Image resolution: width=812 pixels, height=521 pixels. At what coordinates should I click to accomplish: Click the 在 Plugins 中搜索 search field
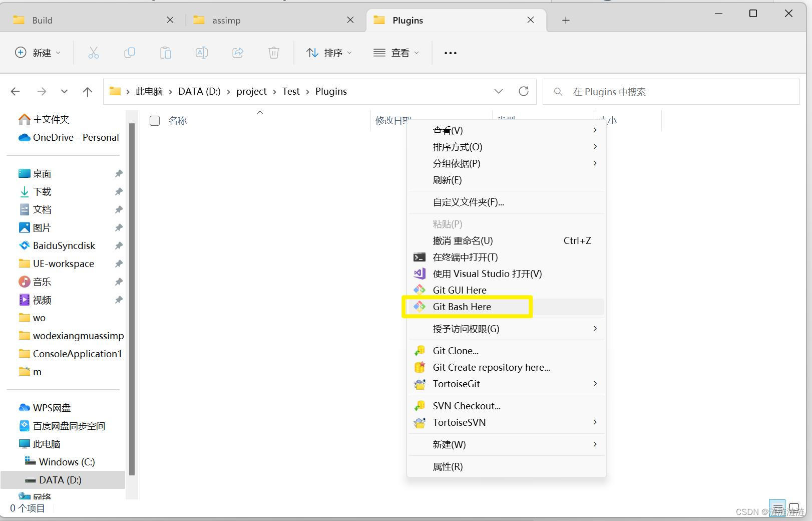(x=671, y=92)
